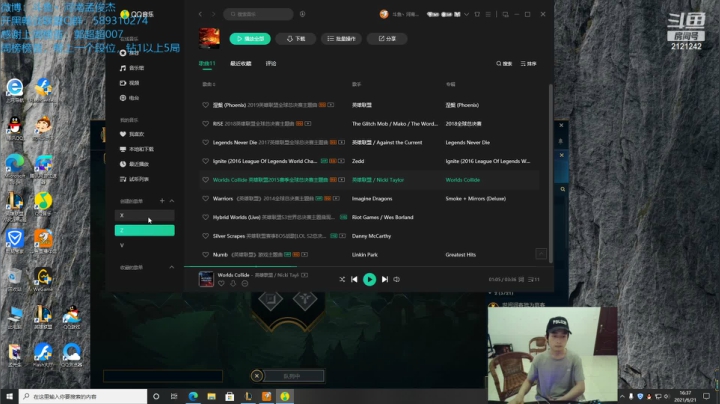Open the skin (shirt) icon in the title bar
Image resolution: width=720 pixels, height=404 pixels.
[477, 14]
